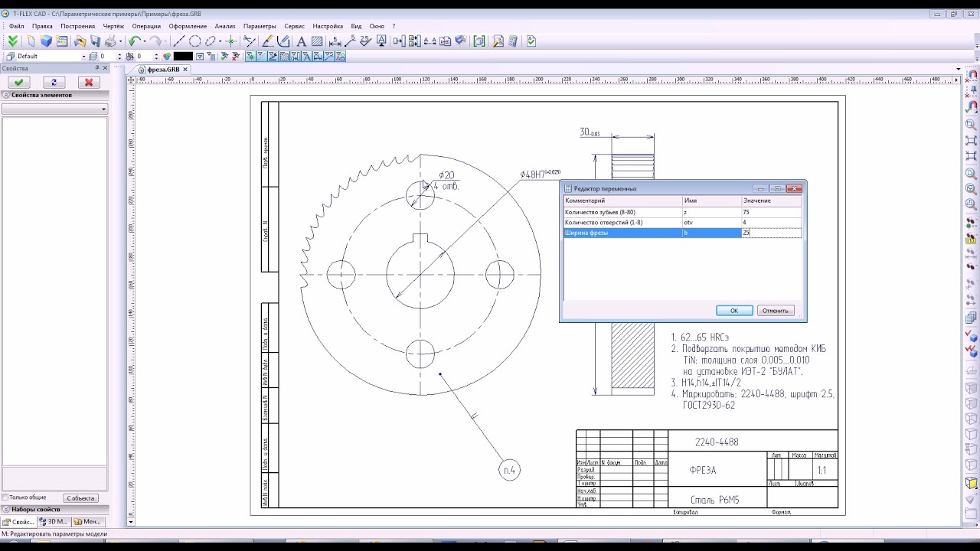The height and width of the screenshot is (551, 980).
Task: Open the ellipse tool dropdown arrow
Action: tap(220, 41)
